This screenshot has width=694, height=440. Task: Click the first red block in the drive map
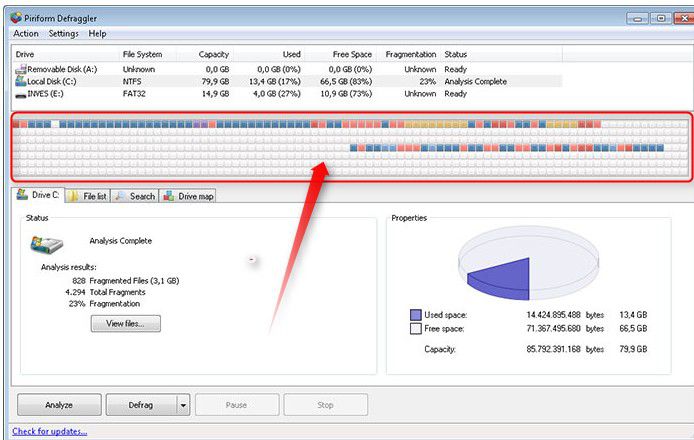(x=16, y=124)
